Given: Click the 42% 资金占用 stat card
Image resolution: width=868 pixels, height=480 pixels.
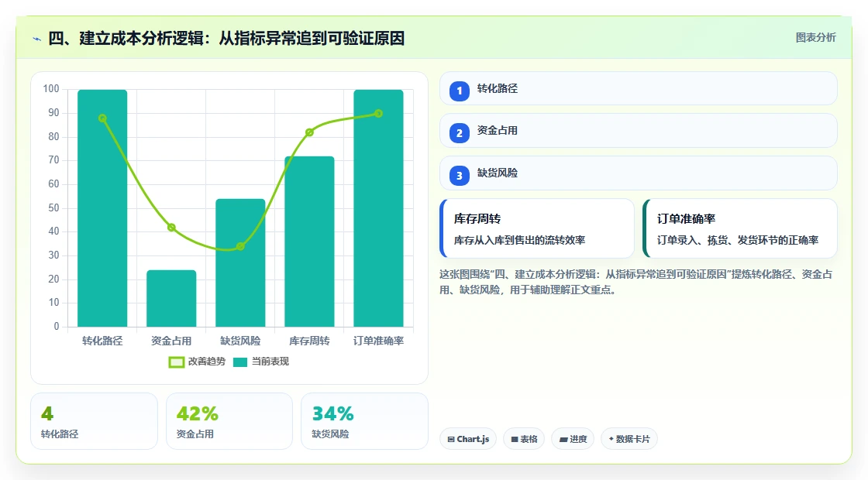Looking at the screenshot, I should point(229,421).
